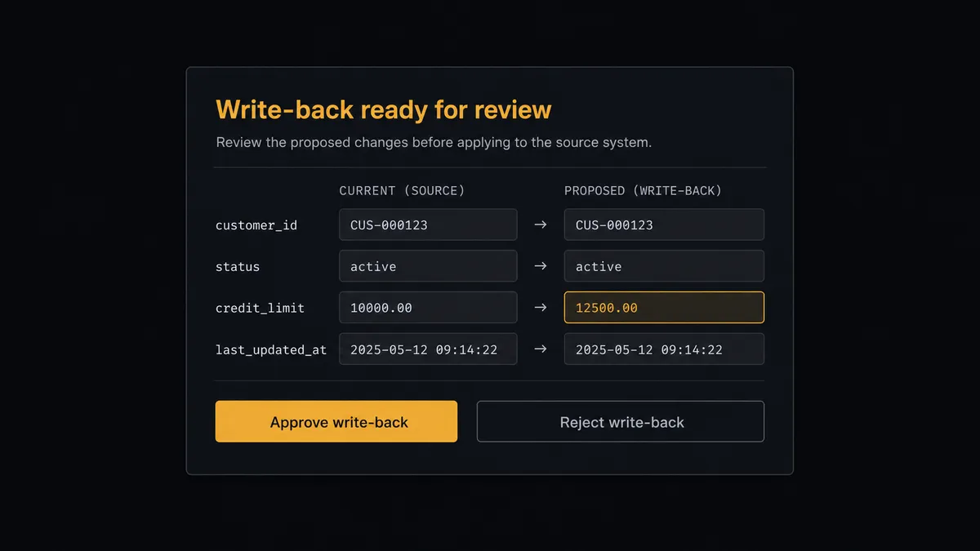Select the proposed customer_id field
Viewport: 980px width, 551px height.
click(664, 224)
